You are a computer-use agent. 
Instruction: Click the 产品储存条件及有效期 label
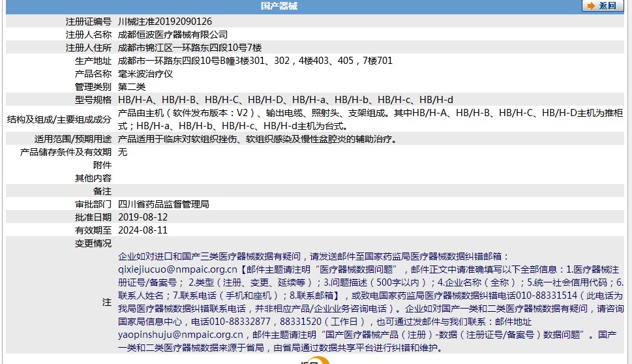coord(66,152)
